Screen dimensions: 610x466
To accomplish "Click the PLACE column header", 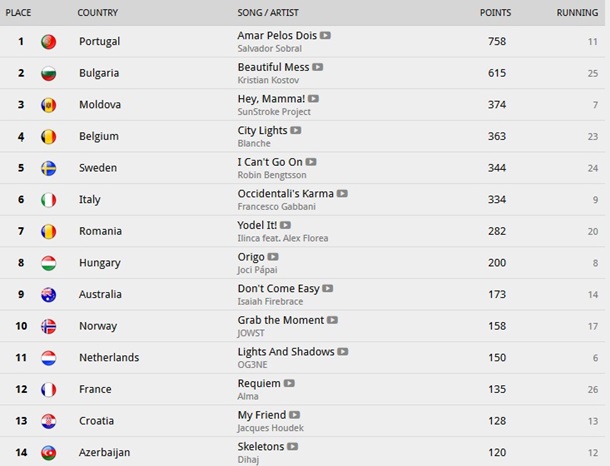I will click(x=20, y=13).
